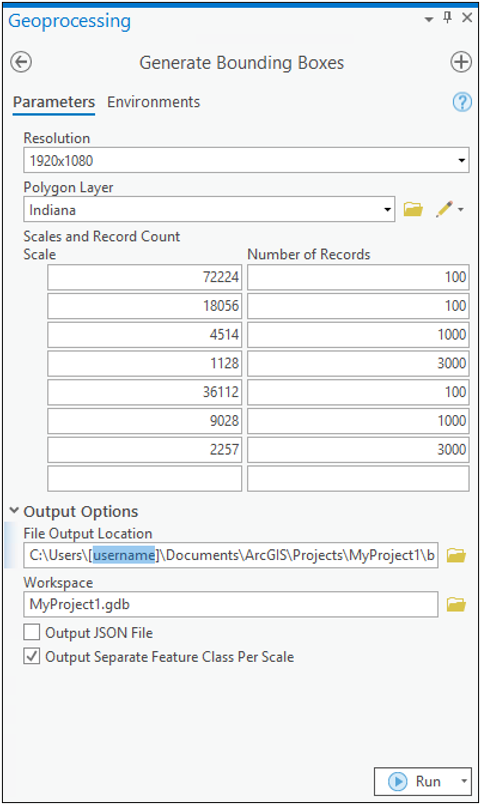Image resolution: width=481 pixels, height=805 pixels.
Task: Click the scale field containing 2257
Action: coord(145,450)
